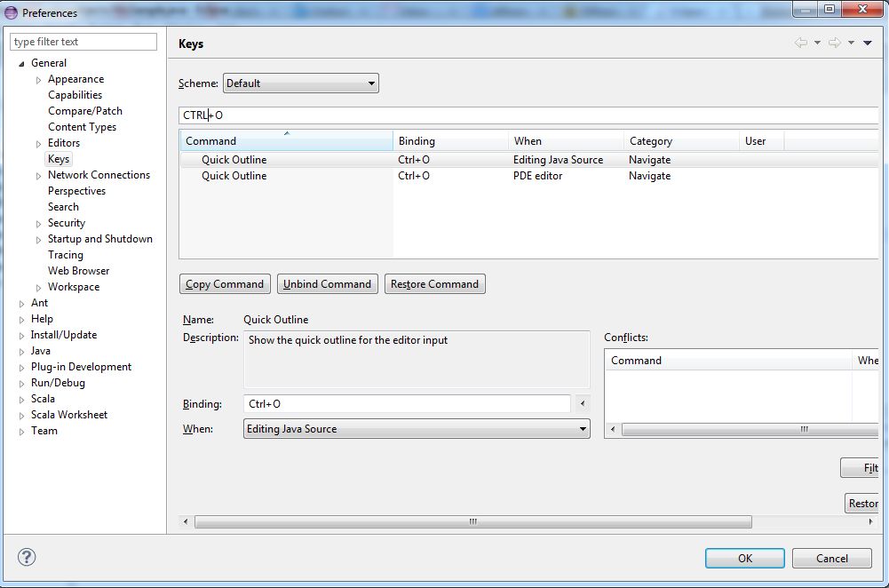Image resolution: width=889 pixels, height=588 pixels.
Task: Open the forward history dropdown arrow
Action: (851, 43)
